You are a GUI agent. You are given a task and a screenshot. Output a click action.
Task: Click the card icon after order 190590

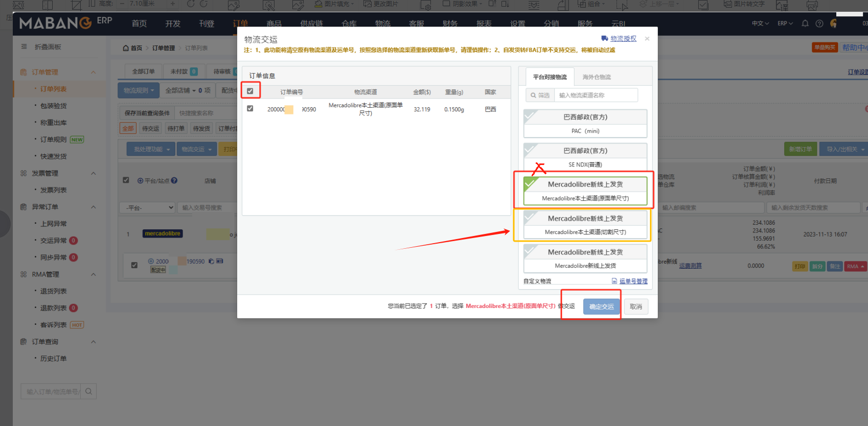(x=220, y=261)
